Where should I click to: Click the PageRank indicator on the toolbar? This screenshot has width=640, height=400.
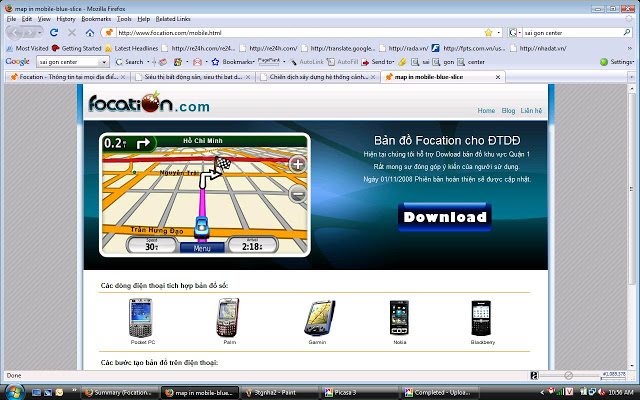click(269, 61)
